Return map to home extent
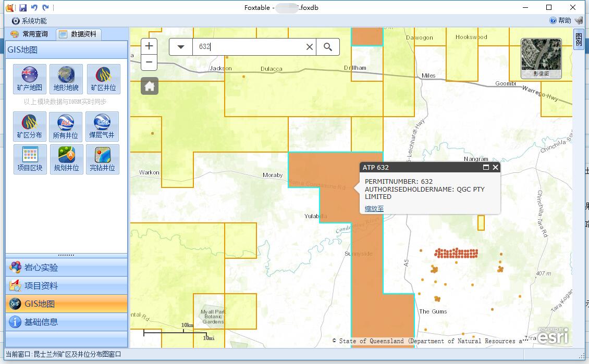Viewport: 589px width, 364px height. click(x=150, y=86)
